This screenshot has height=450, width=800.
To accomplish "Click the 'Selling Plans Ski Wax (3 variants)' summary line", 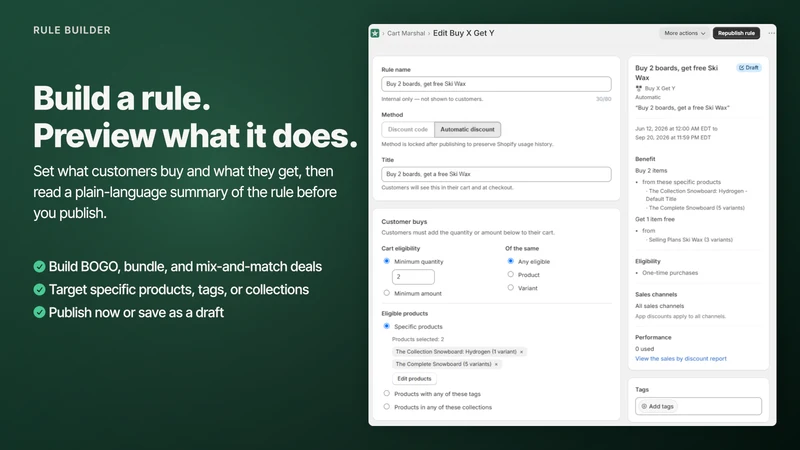I will tap(690, 240).
